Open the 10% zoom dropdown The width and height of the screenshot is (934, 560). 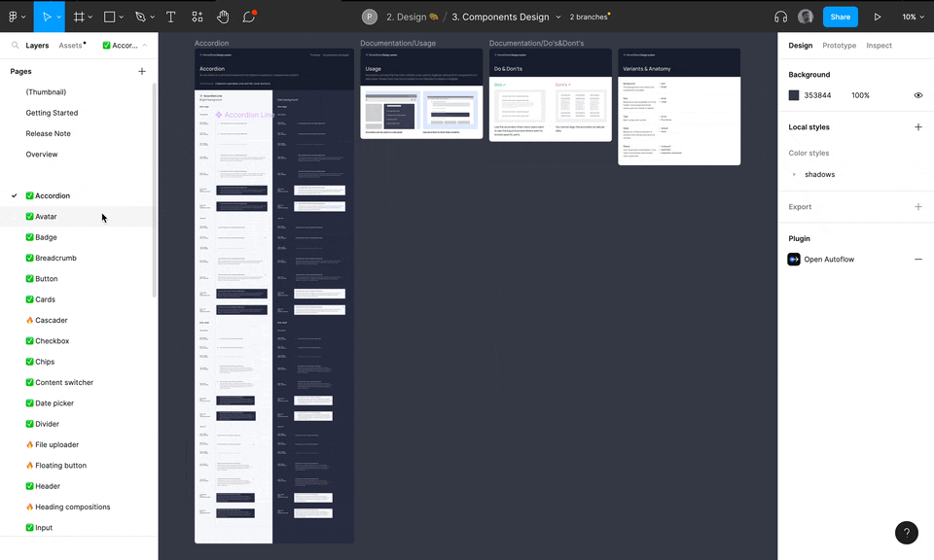(913, 17)
